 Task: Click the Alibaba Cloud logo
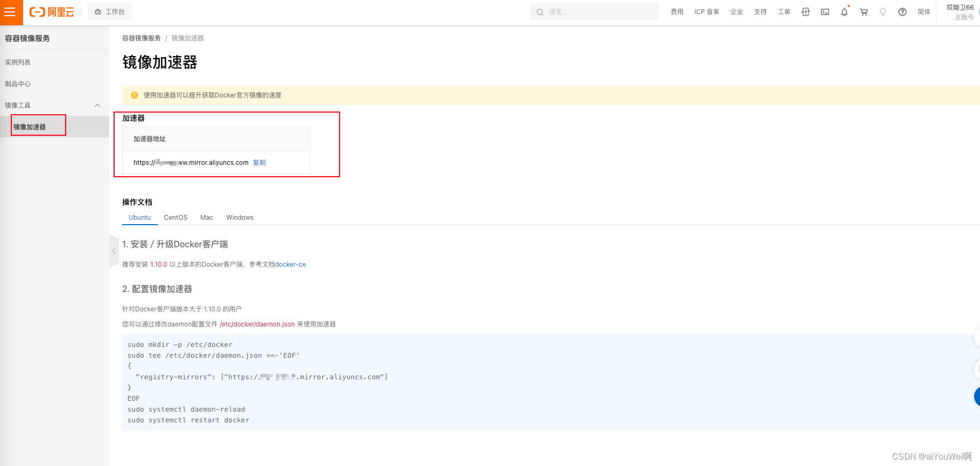(x=52, y=12)
